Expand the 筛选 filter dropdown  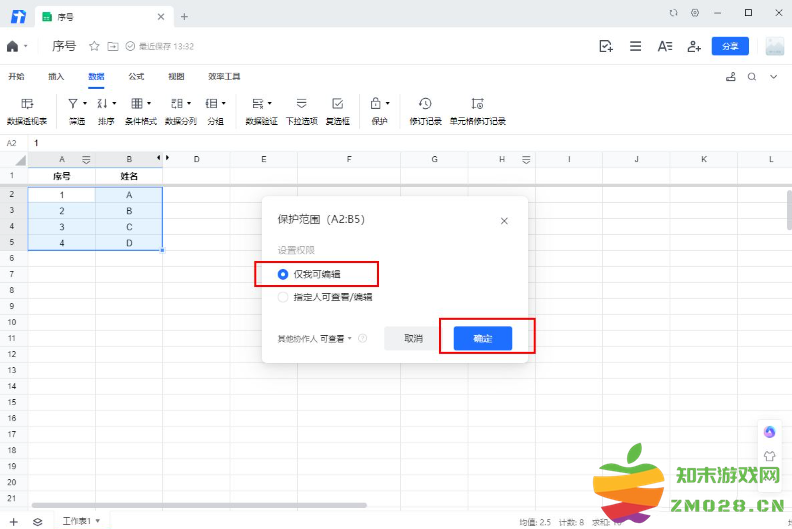pyautogui.click(x=85, y=103)
